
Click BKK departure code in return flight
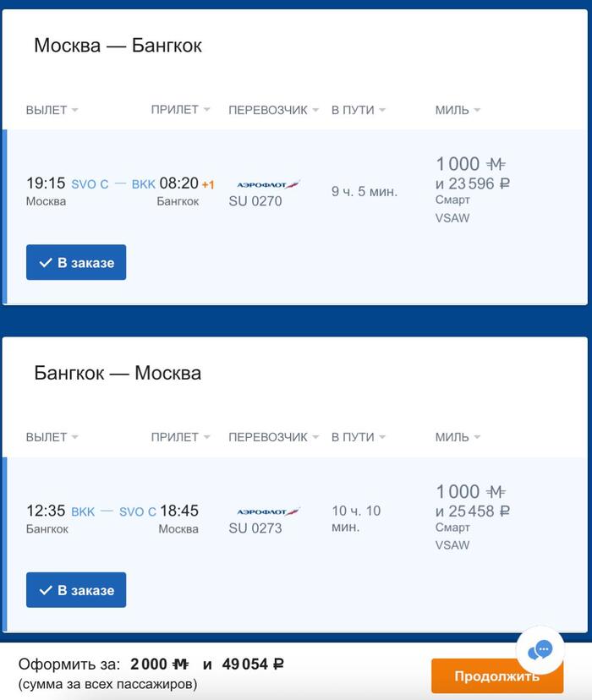pos(83,511)
